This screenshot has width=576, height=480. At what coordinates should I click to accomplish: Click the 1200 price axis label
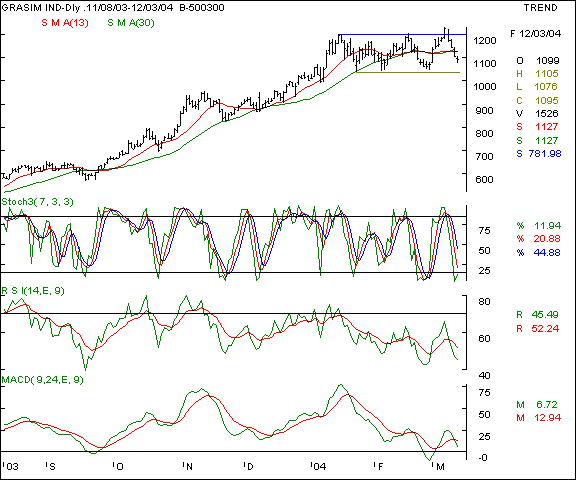click(x=485, y=40)
